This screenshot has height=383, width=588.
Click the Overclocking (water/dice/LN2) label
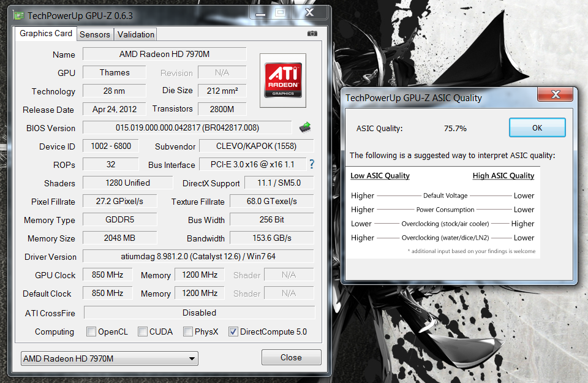click(x=445, y=238)
